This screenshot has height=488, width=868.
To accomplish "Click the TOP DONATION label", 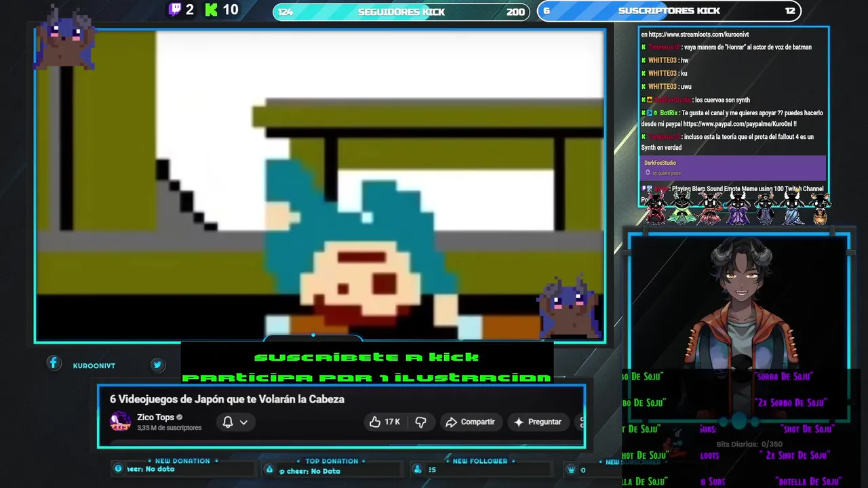I will coord(332,461).
